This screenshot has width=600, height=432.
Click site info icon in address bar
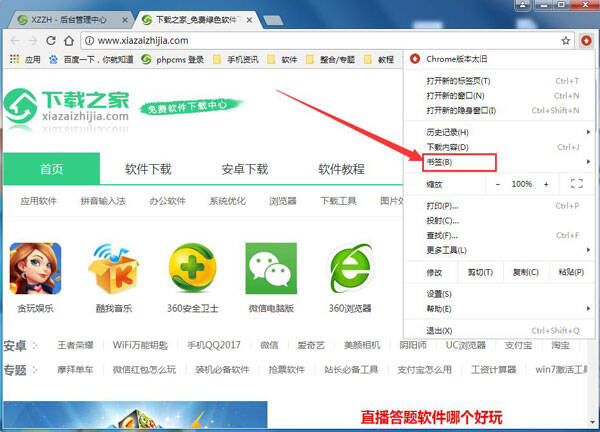[89, 41]
